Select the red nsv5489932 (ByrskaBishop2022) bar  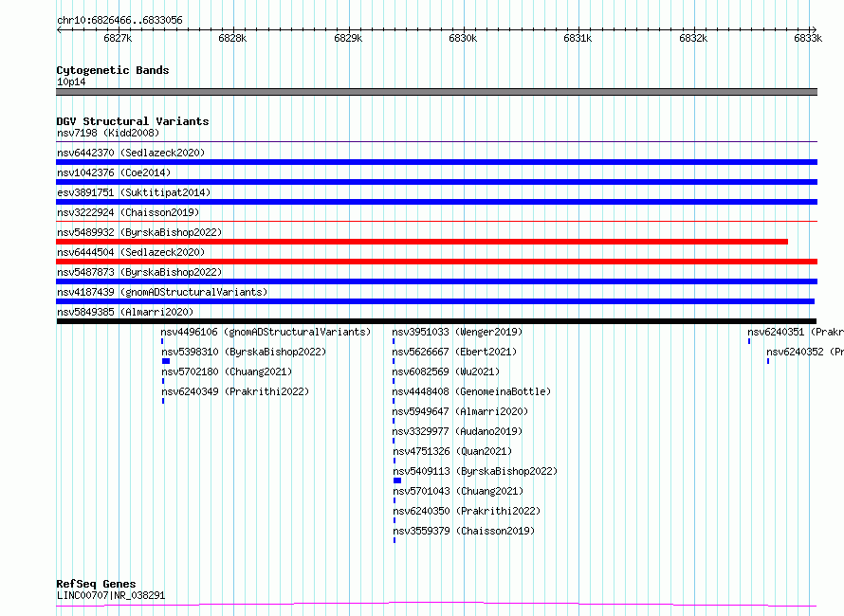point(422,242)
